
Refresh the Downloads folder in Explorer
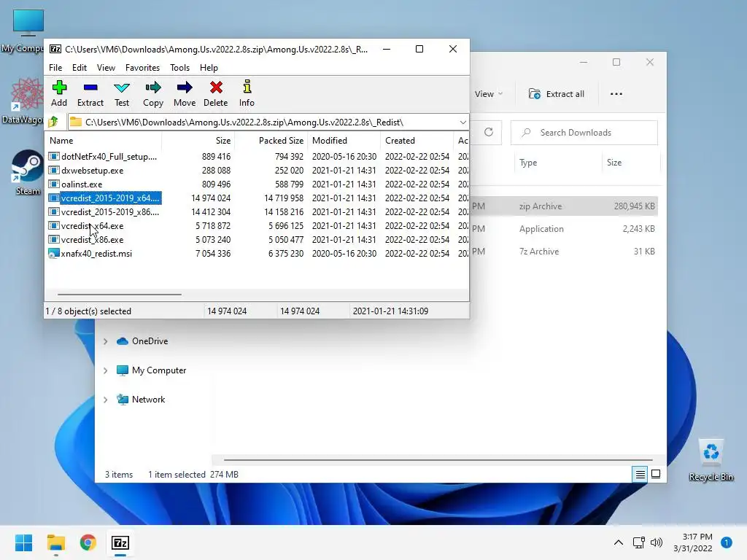point(489,133)
